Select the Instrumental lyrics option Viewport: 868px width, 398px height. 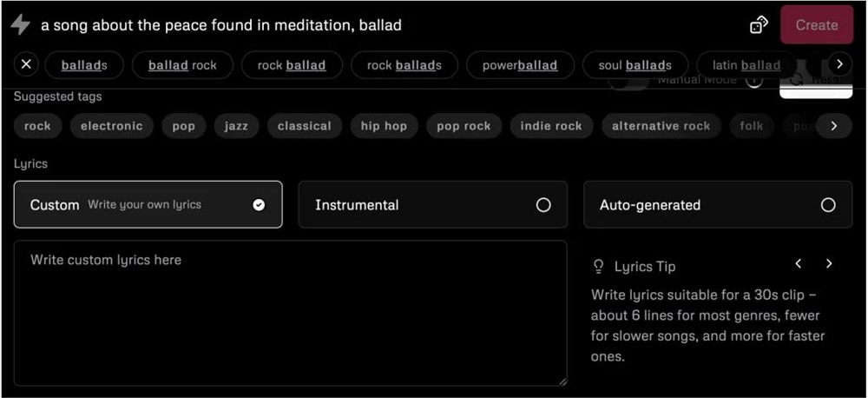432,205
